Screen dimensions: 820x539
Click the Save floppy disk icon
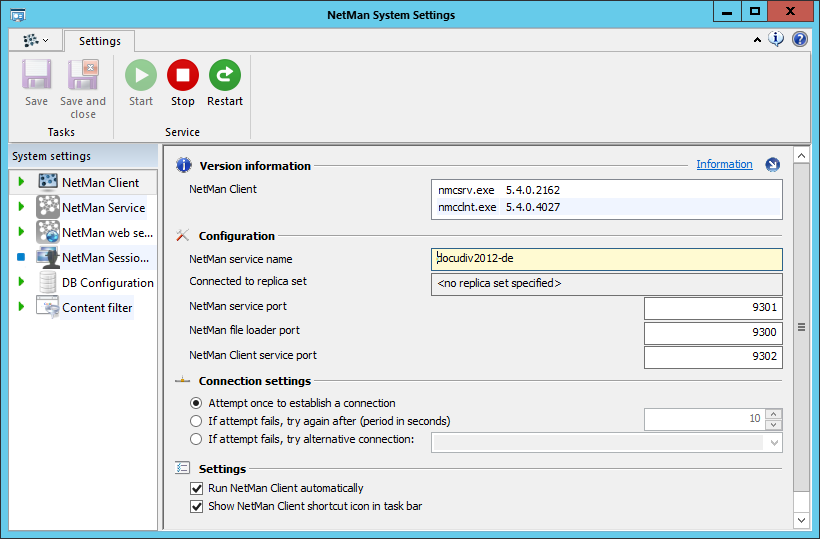[36, 74]
